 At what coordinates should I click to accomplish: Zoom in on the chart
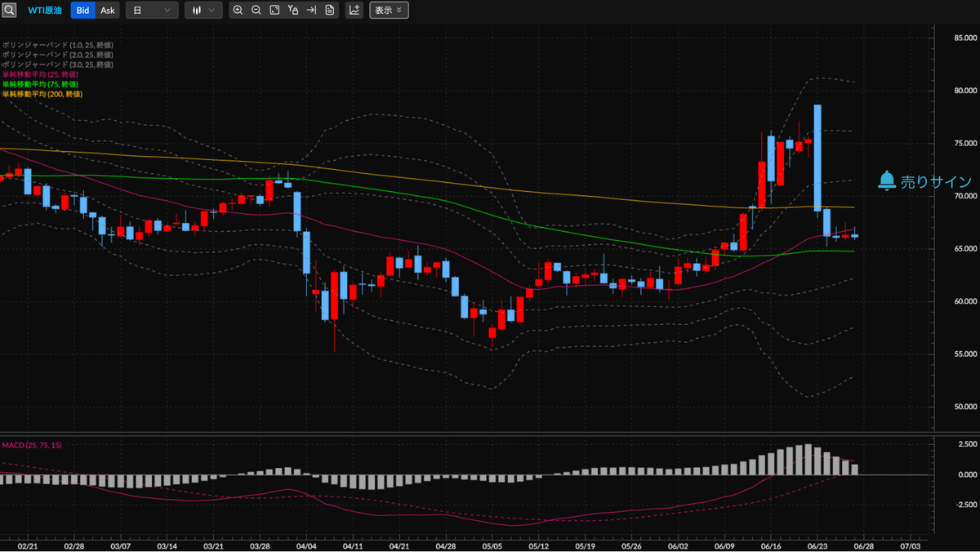[238, 11]
